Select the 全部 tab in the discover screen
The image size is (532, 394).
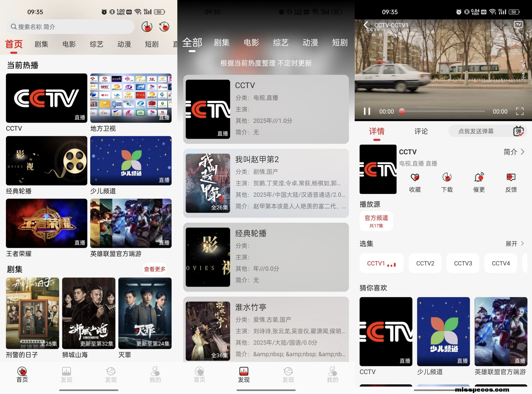pos(192,42)
